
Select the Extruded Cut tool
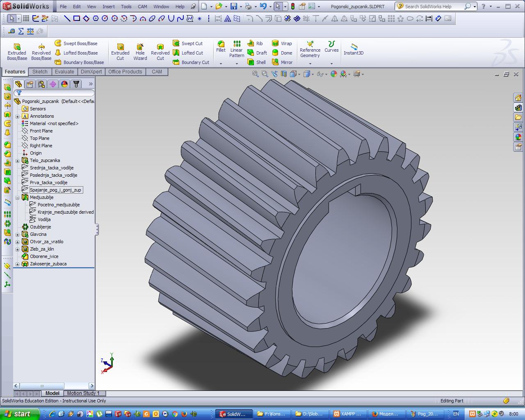(x=120, y=52)
